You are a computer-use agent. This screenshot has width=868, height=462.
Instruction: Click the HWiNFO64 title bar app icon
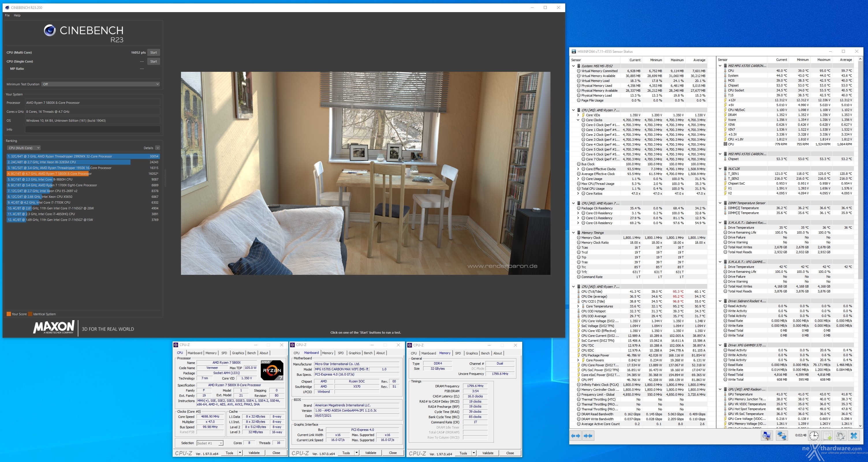[x=574, y=52]
